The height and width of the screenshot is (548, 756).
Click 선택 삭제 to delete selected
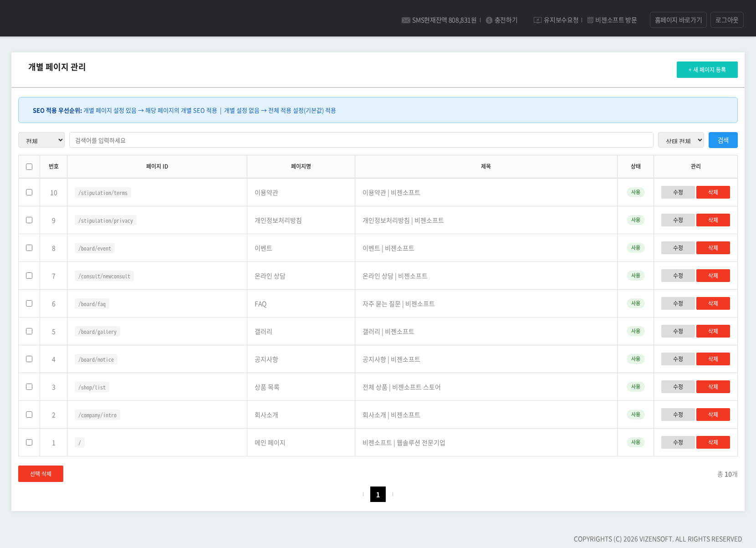point(41,474)
